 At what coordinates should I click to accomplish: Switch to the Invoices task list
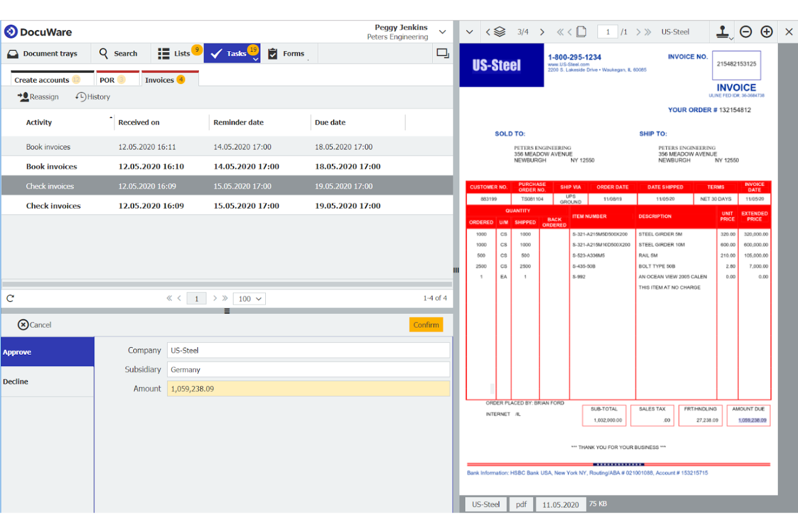[170, 79]
